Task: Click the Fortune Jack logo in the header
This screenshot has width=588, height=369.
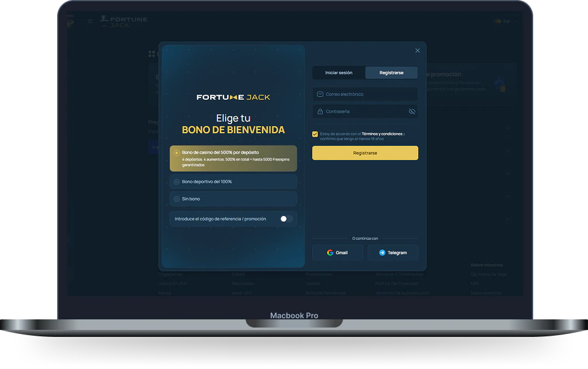Action: pyautogui.click(x=124, y=22)
